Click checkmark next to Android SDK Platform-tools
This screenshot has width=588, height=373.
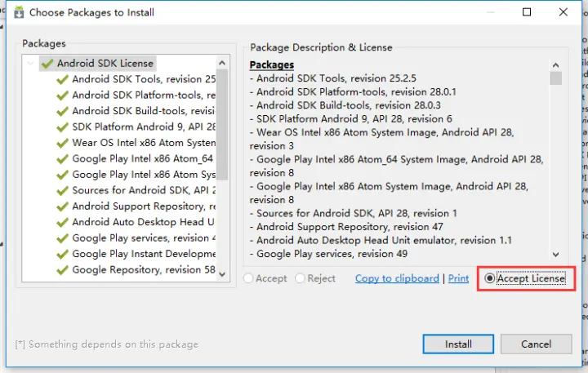pos(62,95)
